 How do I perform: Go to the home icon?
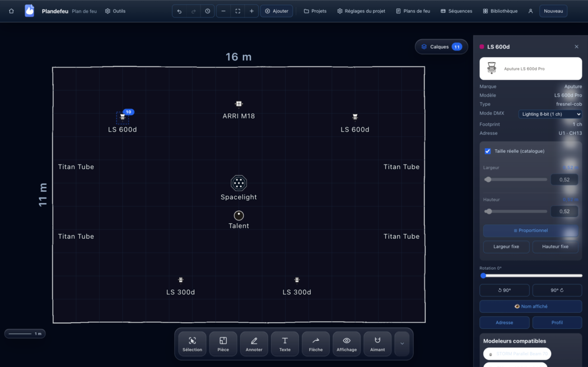(11, 11)
